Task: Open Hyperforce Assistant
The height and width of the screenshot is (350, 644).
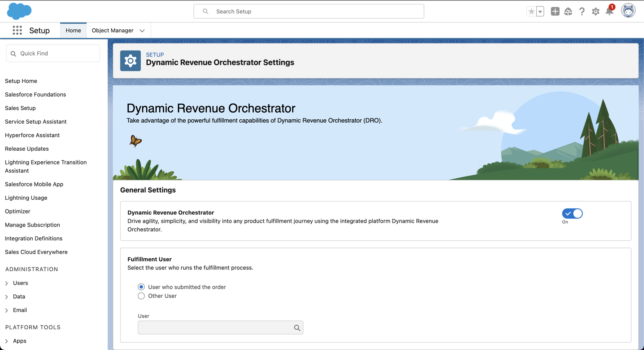Action: click(x=32, y=135)
